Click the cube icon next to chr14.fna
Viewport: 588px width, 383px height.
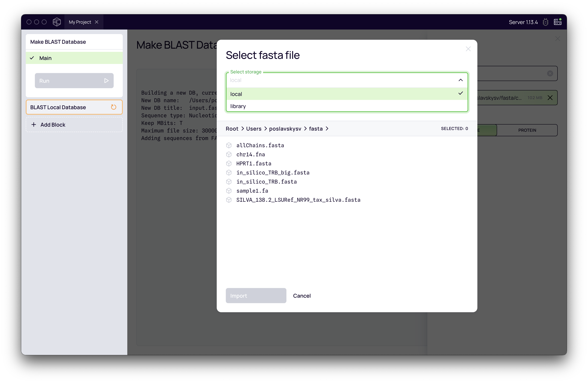pyautogui.click(x=229, y=154)
